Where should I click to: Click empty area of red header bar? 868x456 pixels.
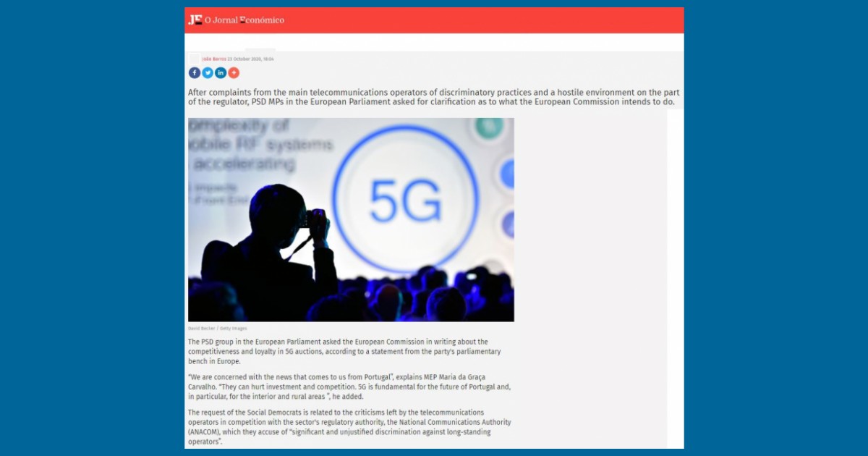(485, 20)
